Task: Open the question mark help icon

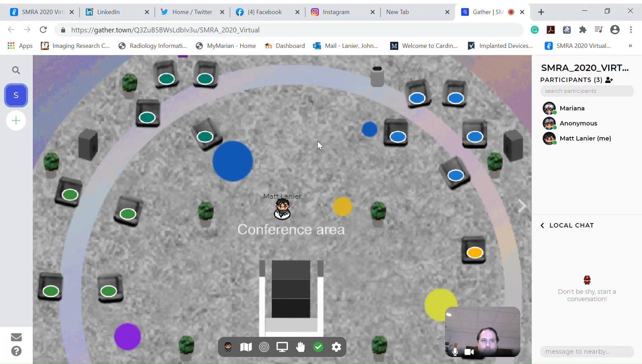Action: [16, 351]
